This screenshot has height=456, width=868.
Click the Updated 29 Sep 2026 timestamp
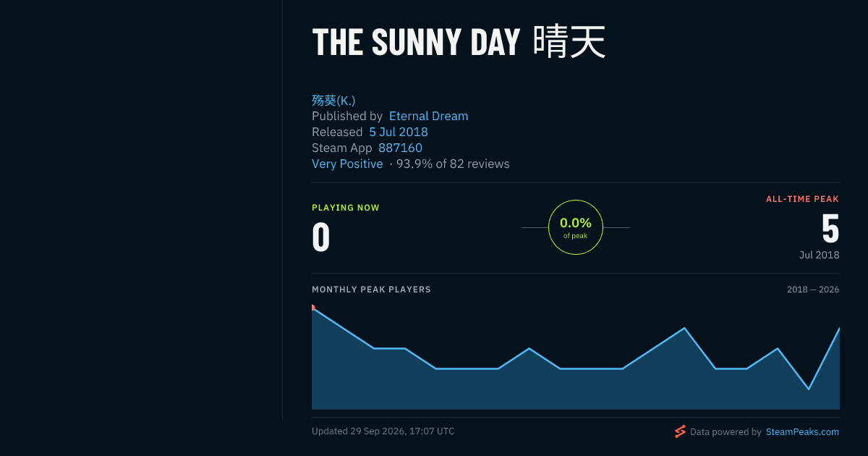tap(383, 431)
